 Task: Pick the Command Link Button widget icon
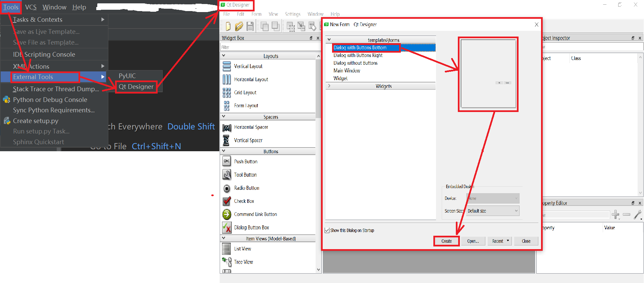click(x=227, y=214)
